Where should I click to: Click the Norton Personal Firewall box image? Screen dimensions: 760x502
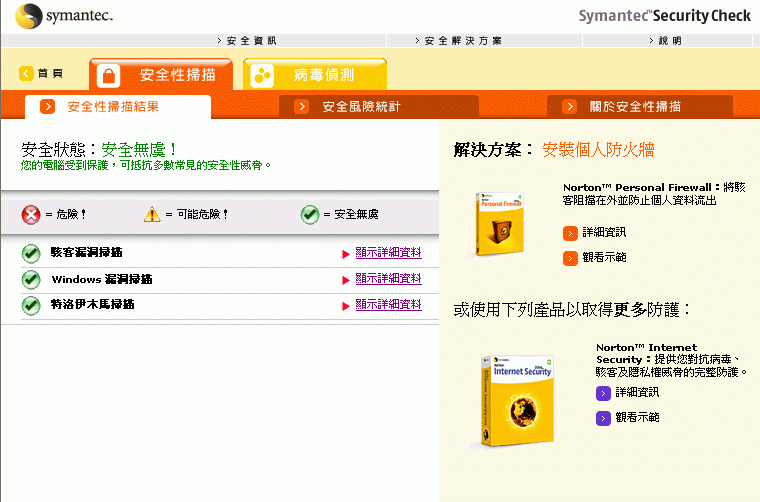point(500,223)
